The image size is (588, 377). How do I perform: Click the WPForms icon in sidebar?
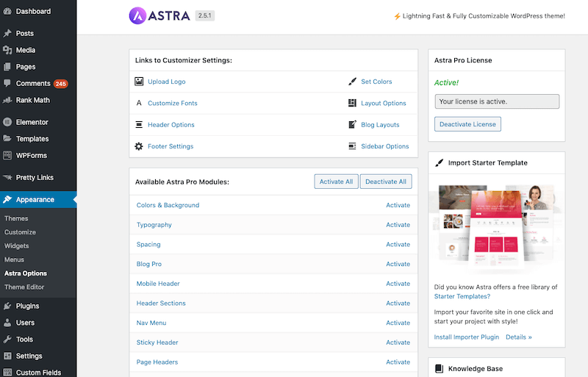pyautogui.click(x=7, y=155)
